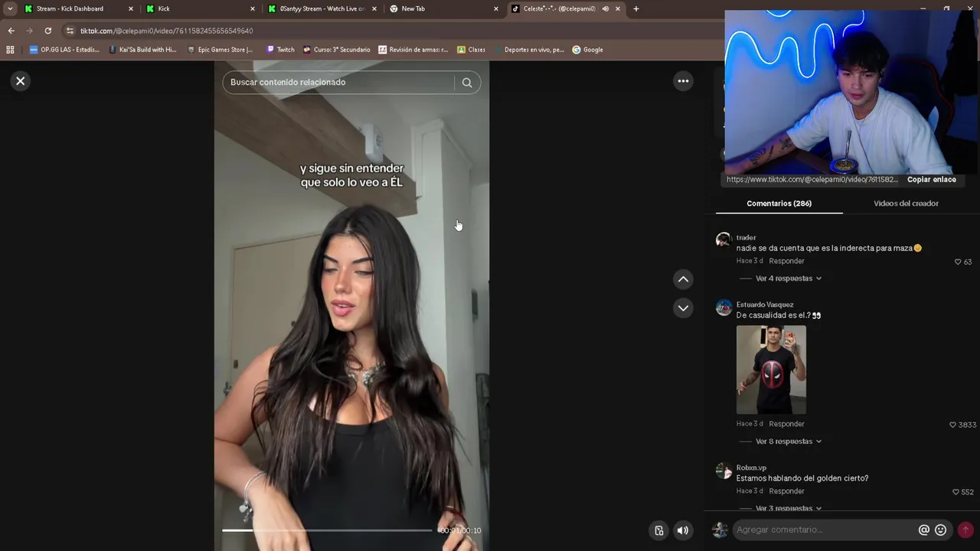The width and height of the screenshot is (980, 551).
Task: Close the Kick tab
Action: pyautogui.click(x=253, y=9)
